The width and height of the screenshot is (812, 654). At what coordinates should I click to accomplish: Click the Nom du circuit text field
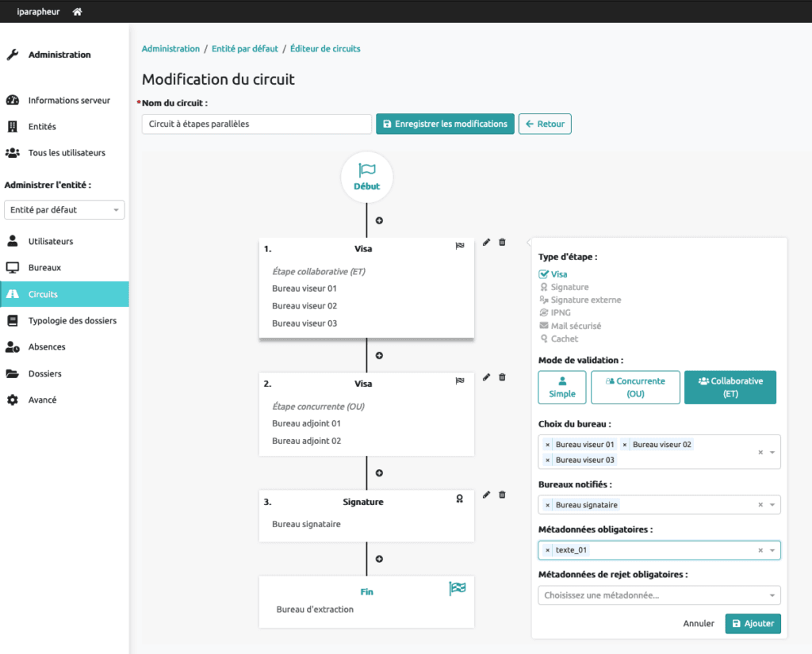pyautogui.click(x=256, y=124)
